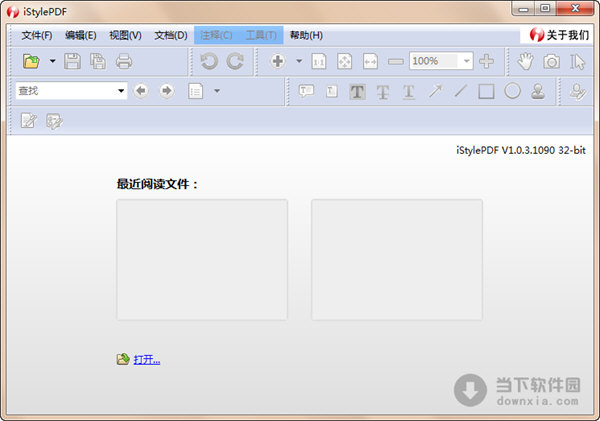The width and height of the screenshot is (600, 421).
Task: Select the text selection cursor tool
Action: [x=577, y=61]
